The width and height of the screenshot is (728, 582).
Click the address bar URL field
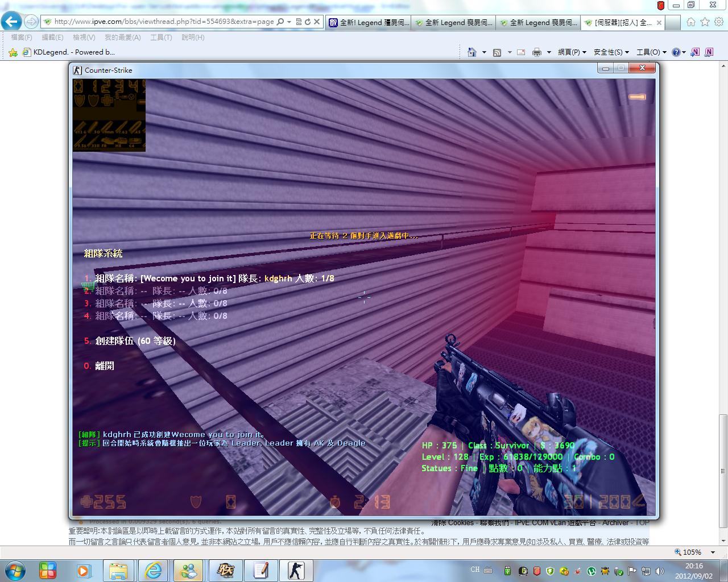point(164,22)
